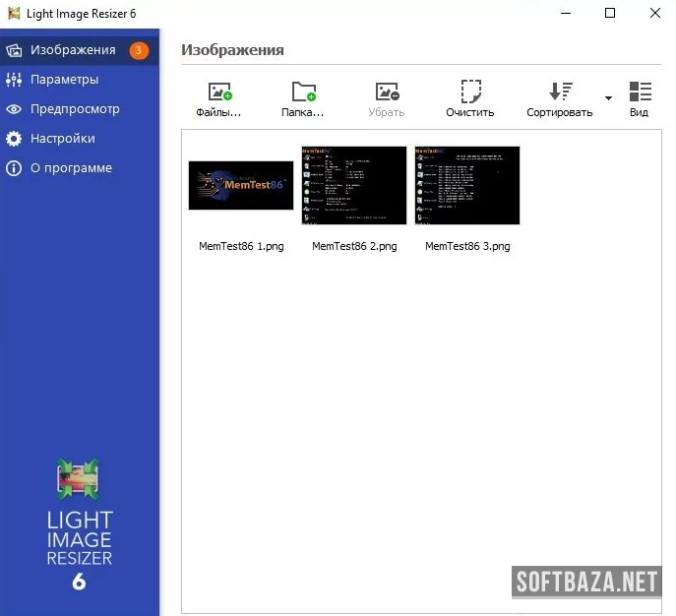Click the app icon in the title bar

(x=14, y=13)
